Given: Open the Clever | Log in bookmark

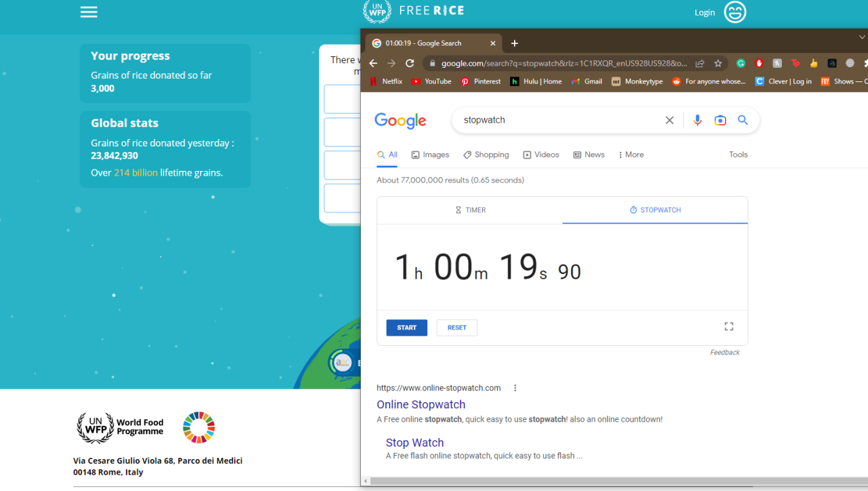Looking at the screenshot, I should tap(783, 81).
